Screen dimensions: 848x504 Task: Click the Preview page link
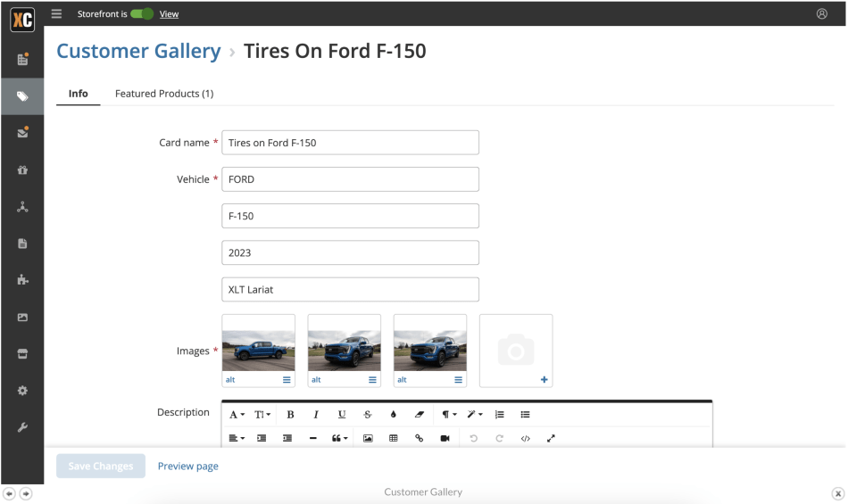point(187,466)
